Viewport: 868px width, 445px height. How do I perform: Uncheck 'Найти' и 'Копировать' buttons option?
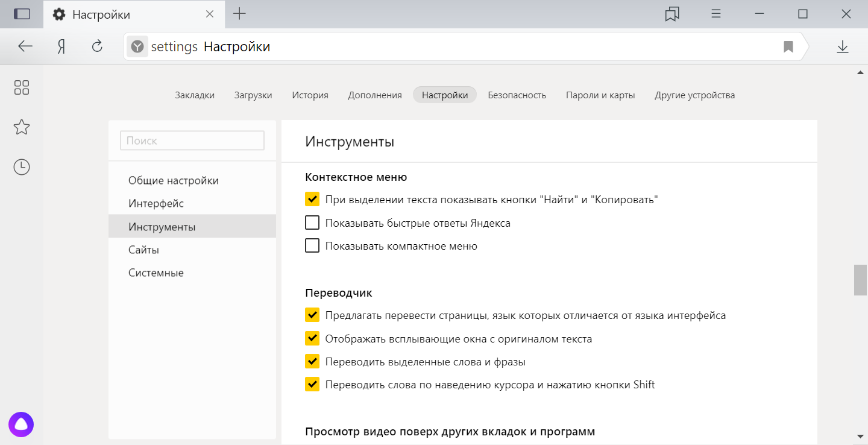312,200
